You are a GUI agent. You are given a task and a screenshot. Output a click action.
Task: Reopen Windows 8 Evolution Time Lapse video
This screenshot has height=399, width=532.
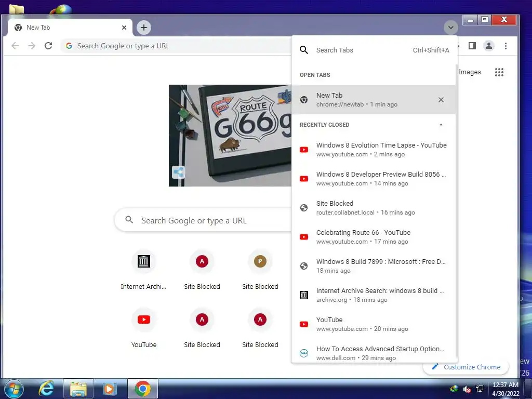coord(373,150)
